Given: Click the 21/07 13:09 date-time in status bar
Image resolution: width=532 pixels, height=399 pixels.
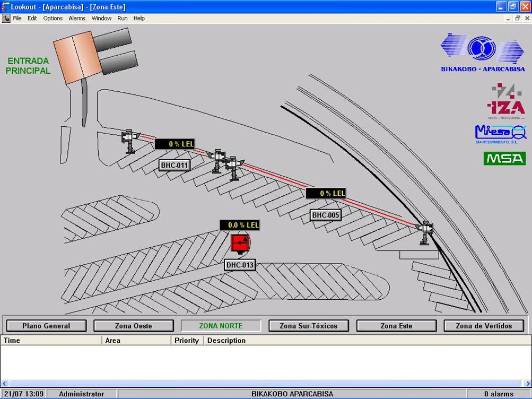Looking at the screenshot, I should [24, 394].
